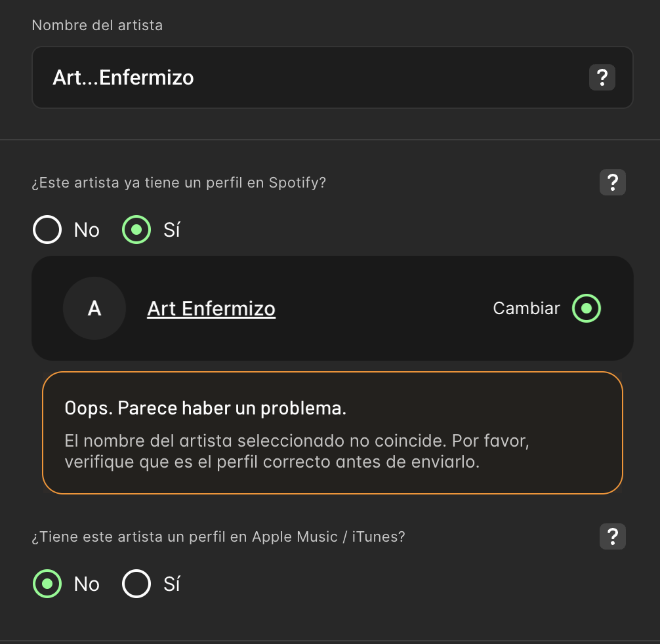Click the round 'A' artist avatar

click(94, 308)
